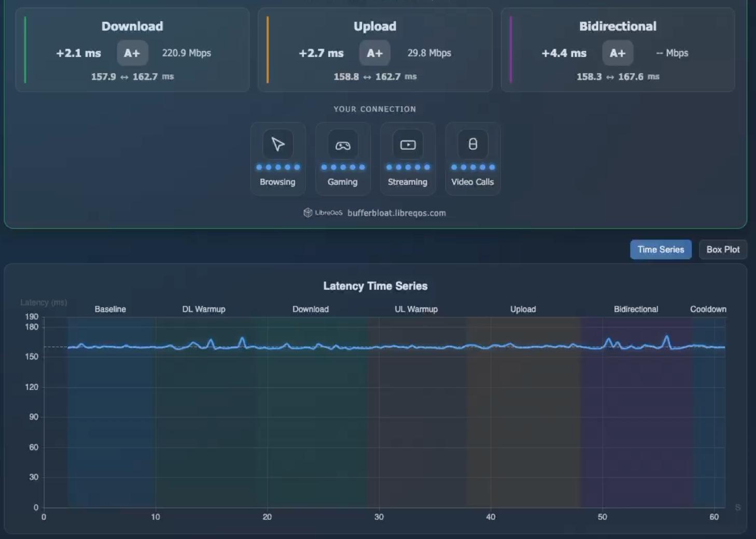
Task: Click the DL Warmup phase label
Action: tap(203, 309)
